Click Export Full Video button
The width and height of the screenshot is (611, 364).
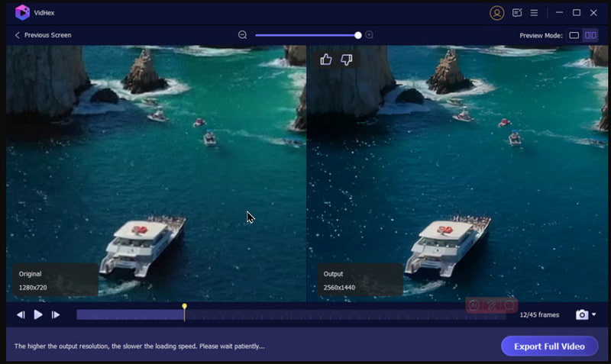tap(549, 346)
